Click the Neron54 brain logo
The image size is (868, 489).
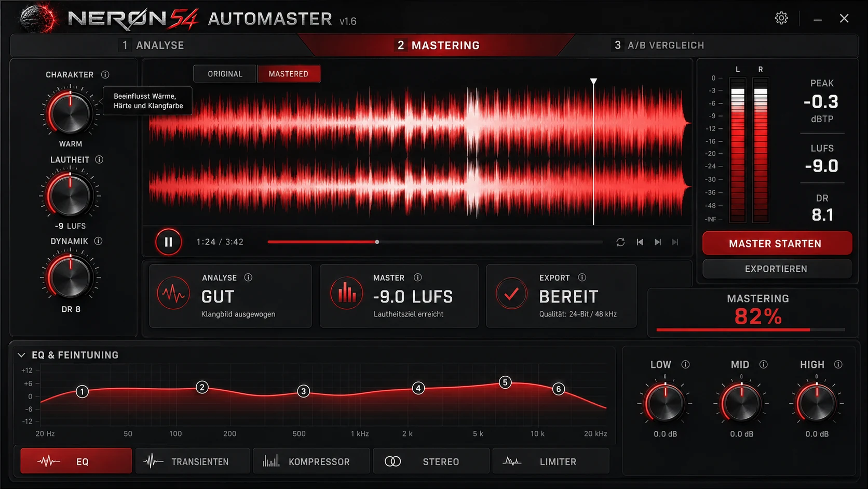[x=39, y=18]
